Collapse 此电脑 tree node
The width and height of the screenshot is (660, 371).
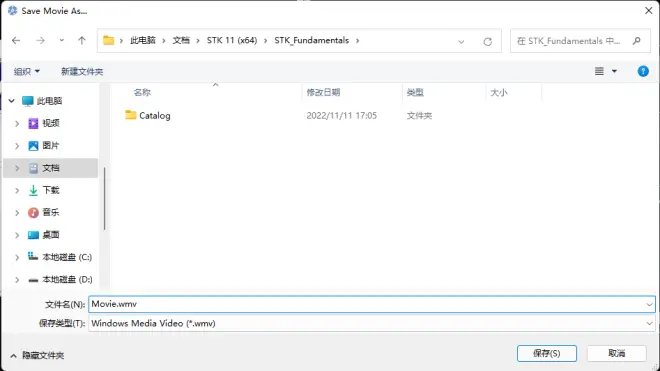[12, 101]
